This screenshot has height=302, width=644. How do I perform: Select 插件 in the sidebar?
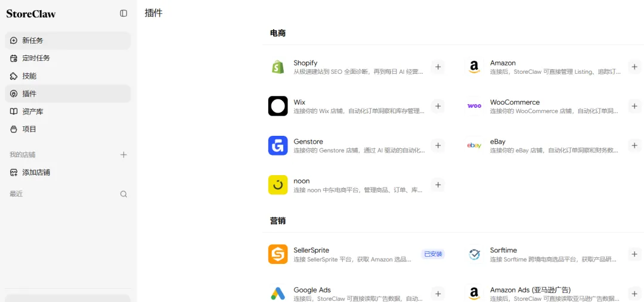(x=68, y=94)
